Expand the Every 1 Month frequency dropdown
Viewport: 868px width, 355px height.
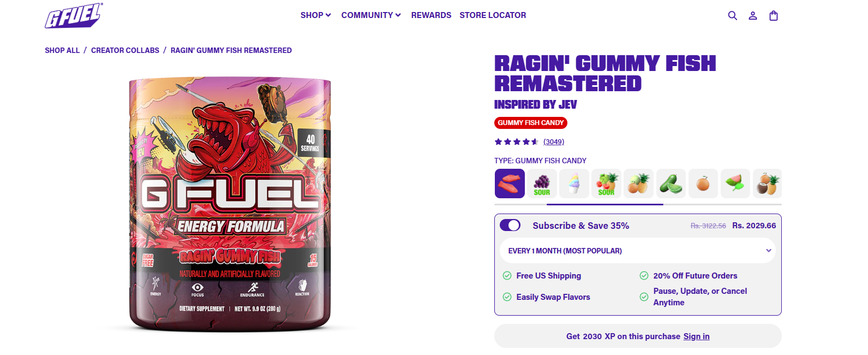(638, 251)
